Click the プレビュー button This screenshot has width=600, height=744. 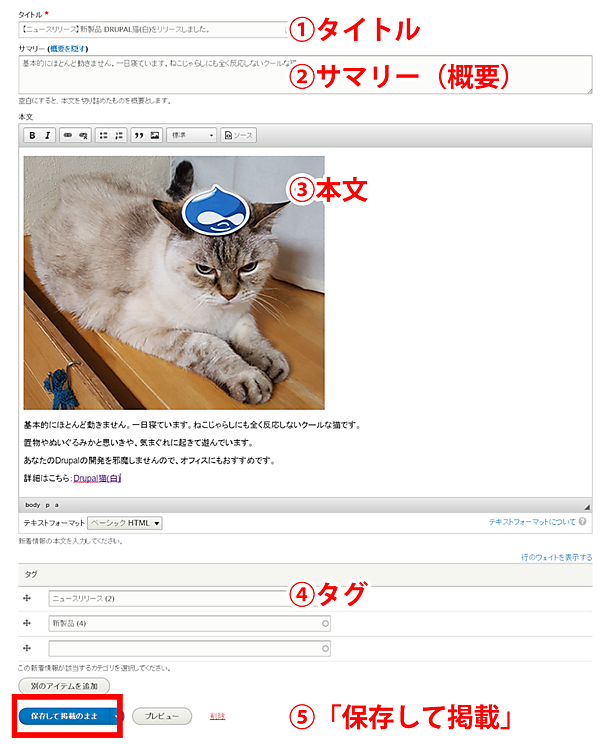point(162,716)
